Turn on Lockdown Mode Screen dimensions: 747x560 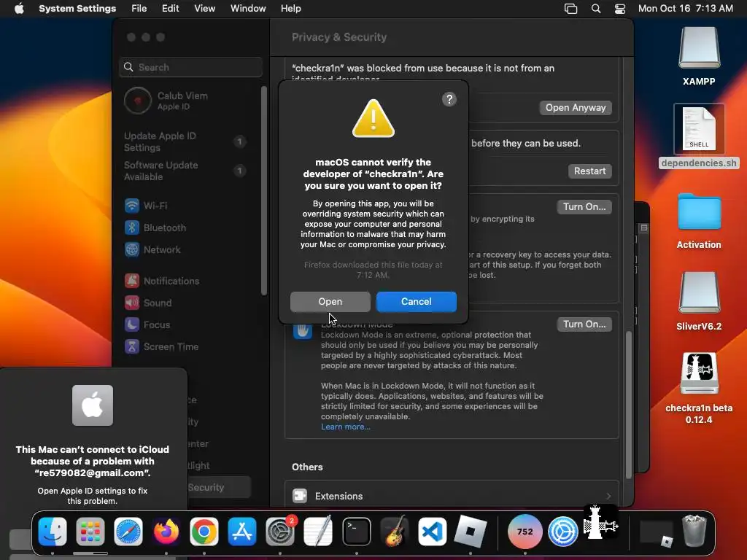(x=584, y=324)
